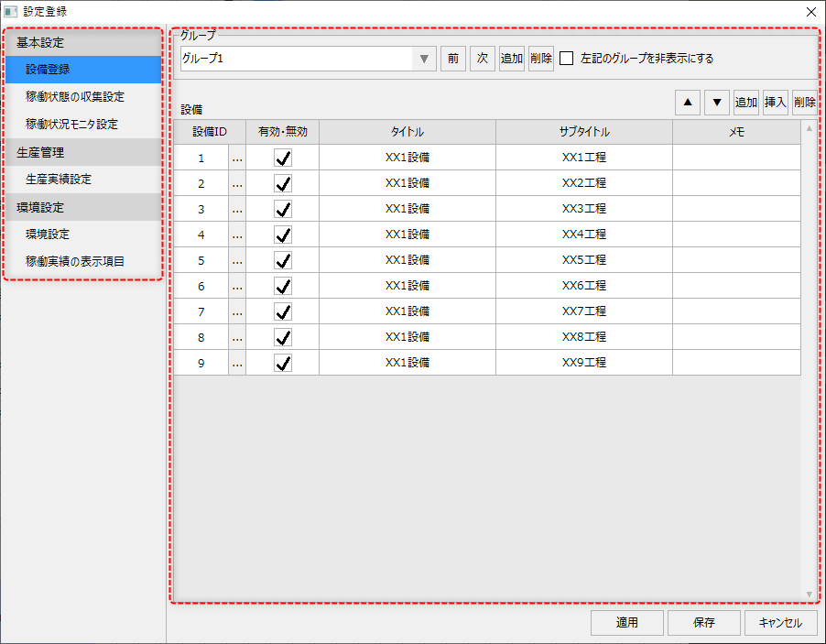Viewport: 826px width, 644px height.
Task: Save settings with the 保存 button
Action: point(703,622)
